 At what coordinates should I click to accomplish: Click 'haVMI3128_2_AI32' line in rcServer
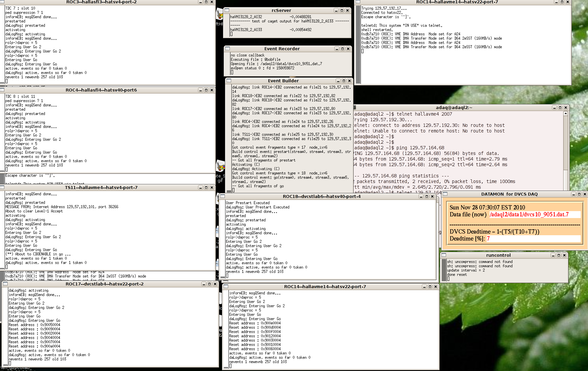pyautogui.click(x=271, y=17)
